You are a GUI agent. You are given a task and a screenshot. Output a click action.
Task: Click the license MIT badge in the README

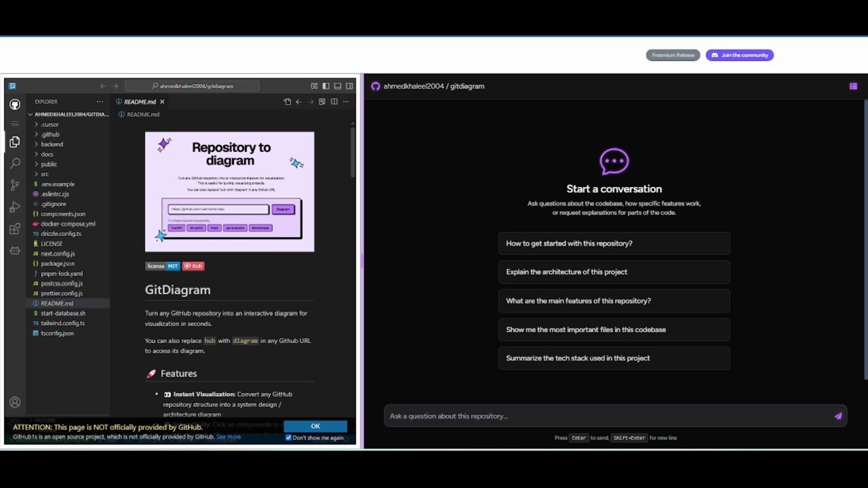point(163,266)
